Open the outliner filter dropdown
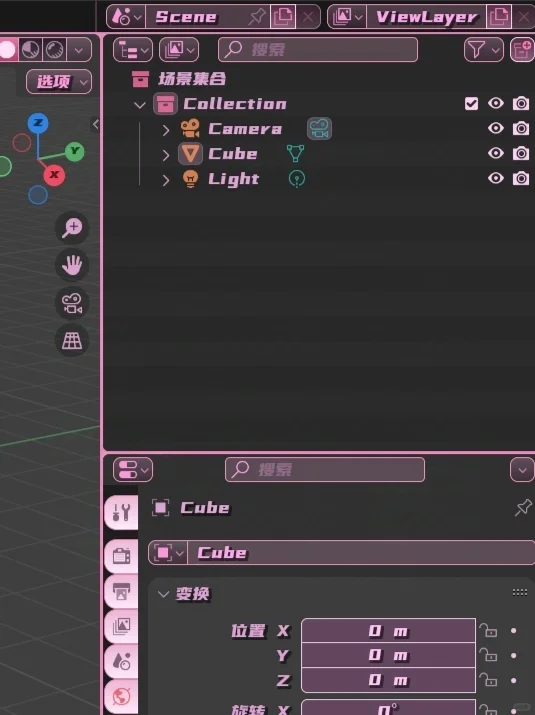The image size is (535, 715). coord(483,49)
